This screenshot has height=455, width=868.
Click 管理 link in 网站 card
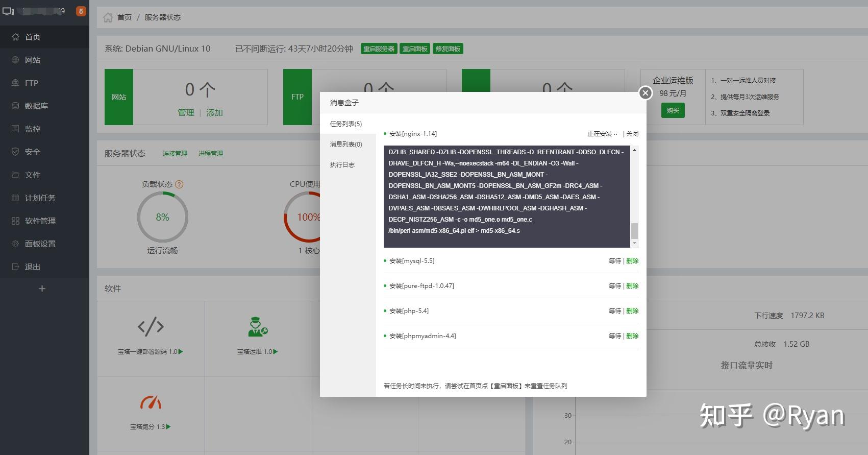point(186,112)
